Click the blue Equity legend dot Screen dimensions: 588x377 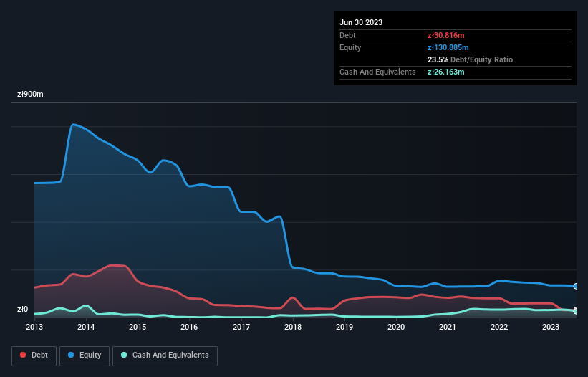[71, 355]
